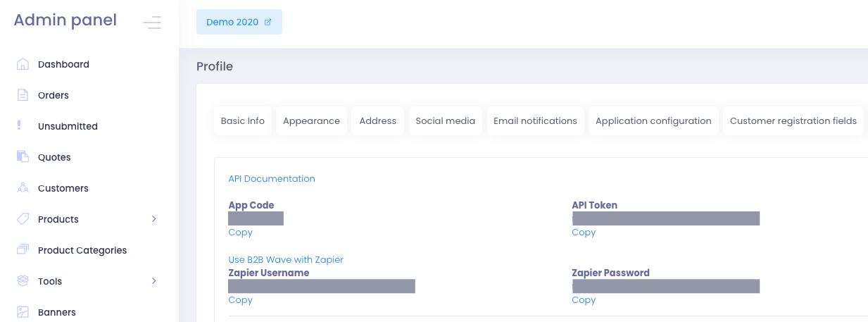Open the API Documentation link

click(272, 179)
